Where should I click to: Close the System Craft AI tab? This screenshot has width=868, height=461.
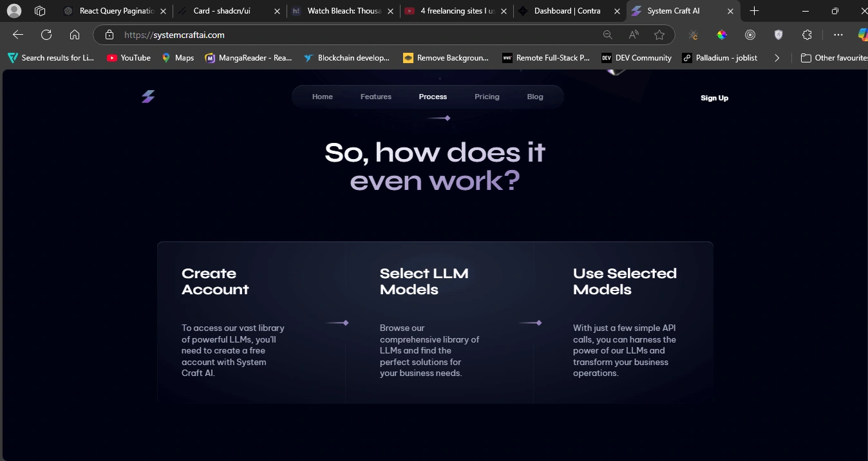pyautogui.click(x=730, y=11)
